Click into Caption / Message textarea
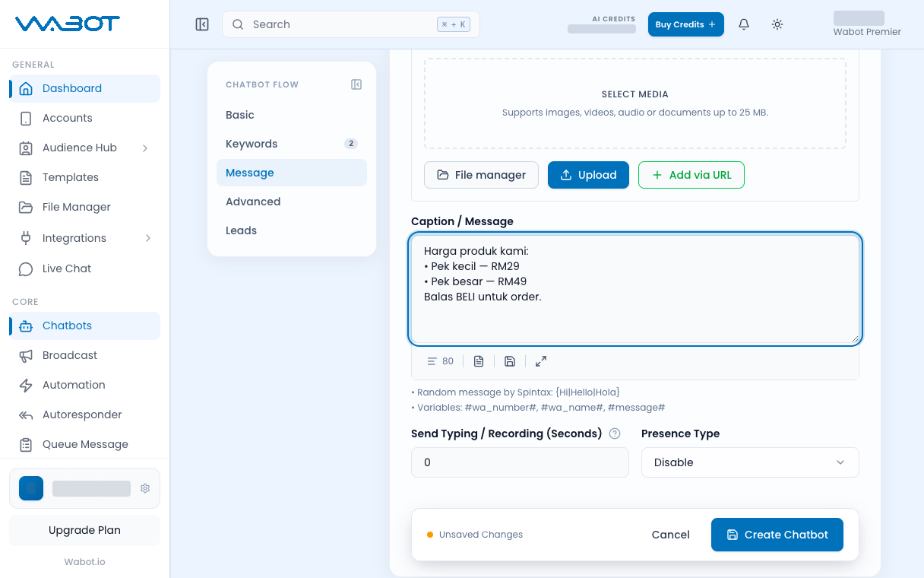Image resolution: width=924 pixels, height=578 pixels. (635, 289)
